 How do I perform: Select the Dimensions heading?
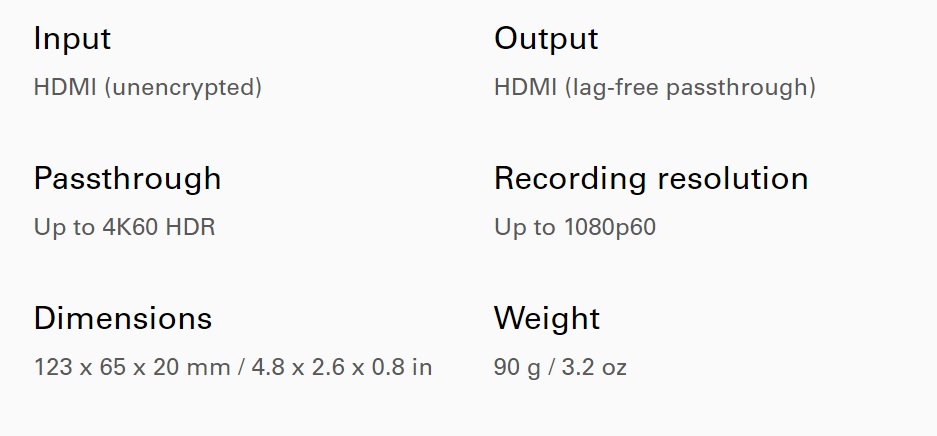(x=123, y=318)
